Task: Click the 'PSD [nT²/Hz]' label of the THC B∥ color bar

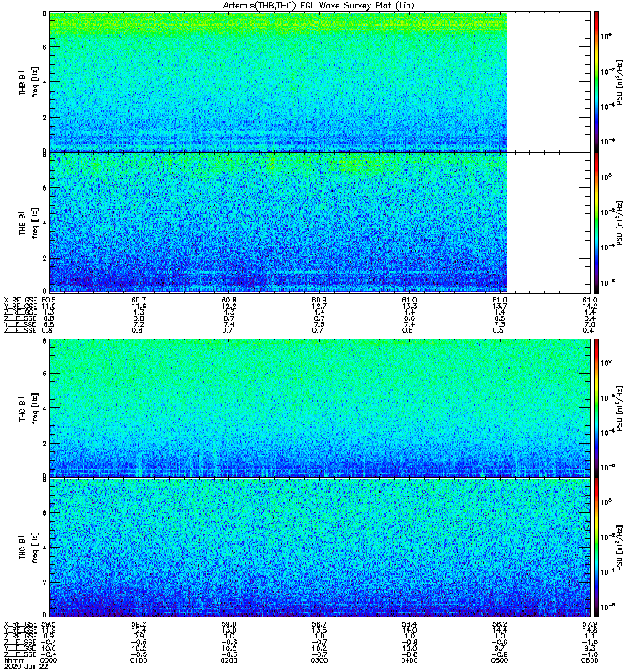Action: (x=619, y=549)
